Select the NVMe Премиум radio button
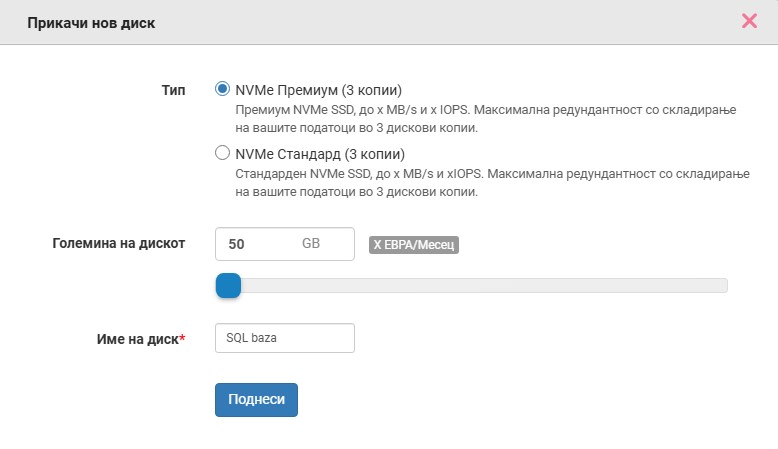Viewport: 778px width, 449px height. pyautogui.click(x=222, y=89)
